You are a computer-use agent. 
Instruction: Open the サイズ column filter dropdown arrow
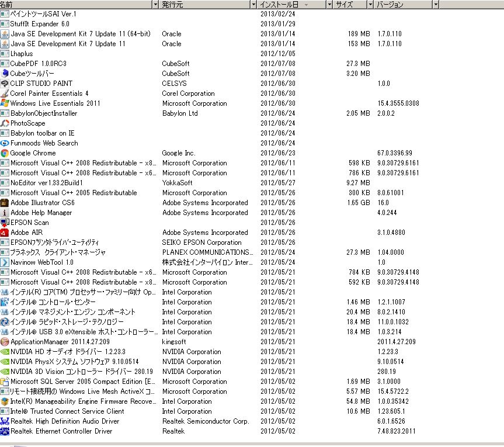pos(370,5)
